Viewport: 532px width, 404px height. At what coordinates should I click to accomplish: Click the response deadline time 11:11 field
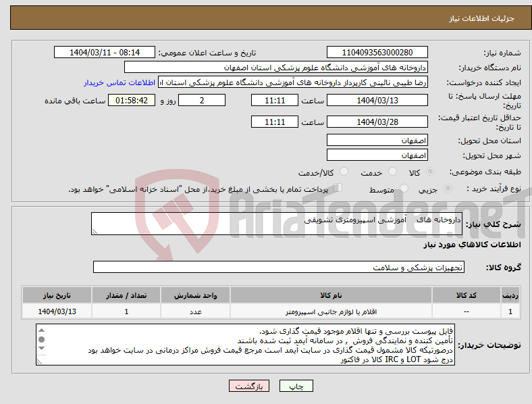click(275, 100)
